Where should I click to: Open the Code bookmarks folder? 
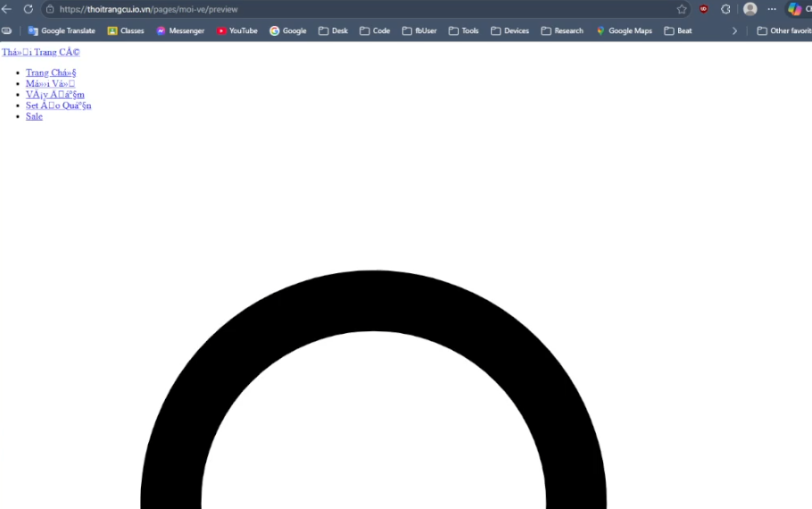coord(375,30)
